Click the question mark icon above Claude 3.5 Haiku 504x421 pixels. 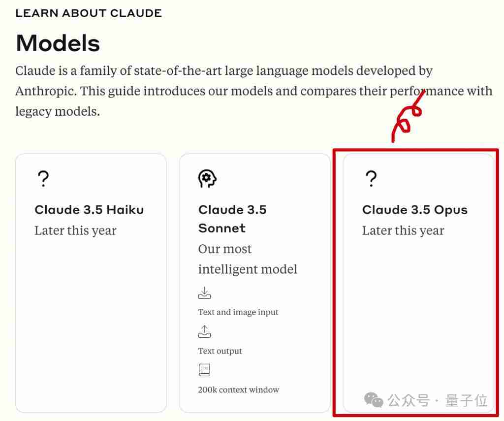[43, 179]
